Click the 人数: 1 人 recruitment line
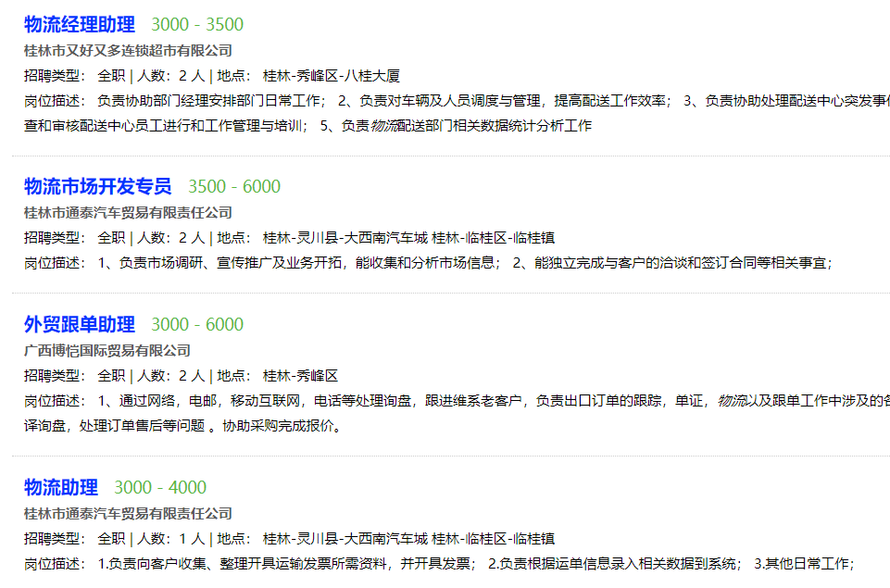 tap(290, 539)
